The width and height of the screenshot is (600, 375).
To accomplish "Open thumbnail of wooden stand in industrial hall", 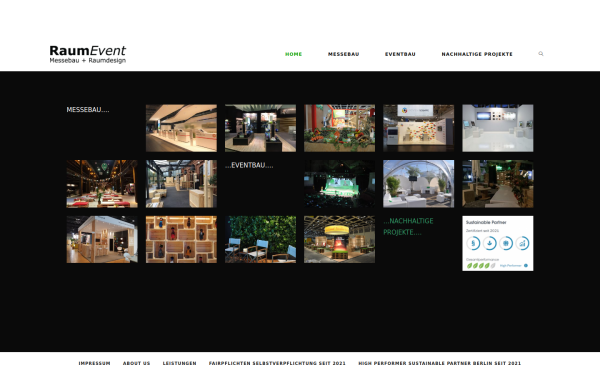I will (x=181, y=184).
